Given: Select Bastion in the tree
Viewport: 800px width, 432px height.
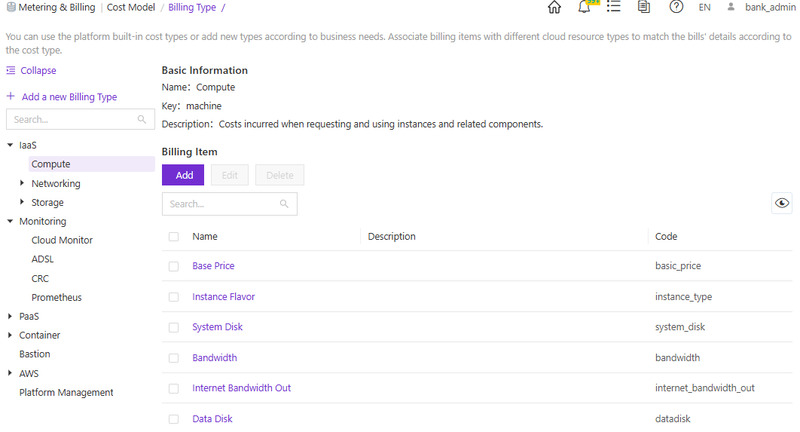Looking at the screenshot, I should coord(35,354).
